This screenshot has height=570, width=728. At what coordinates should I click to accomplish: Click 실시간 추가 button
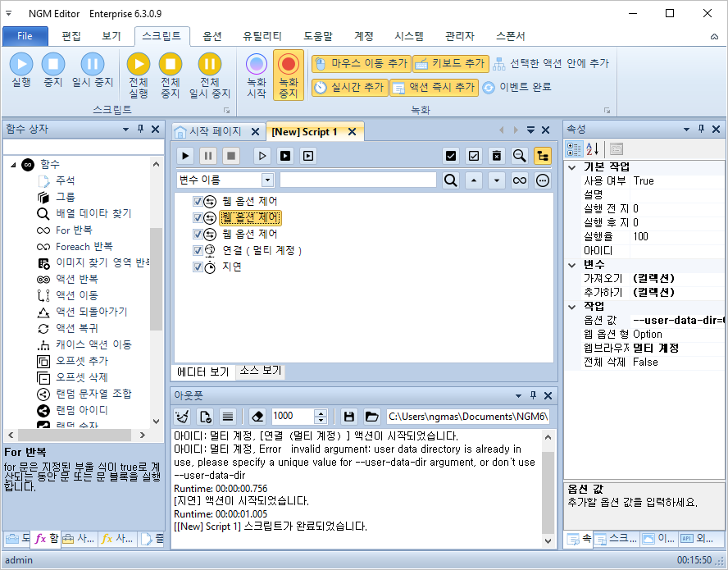click(349, 87)
